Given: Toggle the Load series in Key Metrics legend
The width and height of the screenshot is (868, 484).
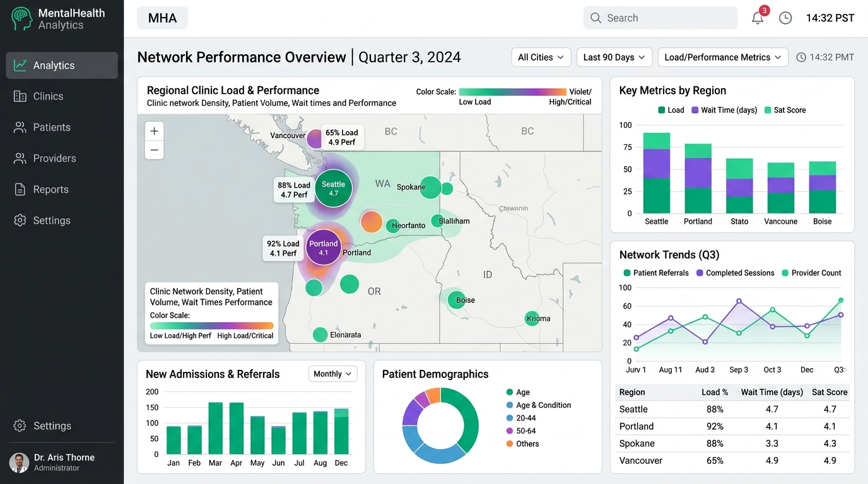Looking at the screenshot, I should tap(671, 110).
